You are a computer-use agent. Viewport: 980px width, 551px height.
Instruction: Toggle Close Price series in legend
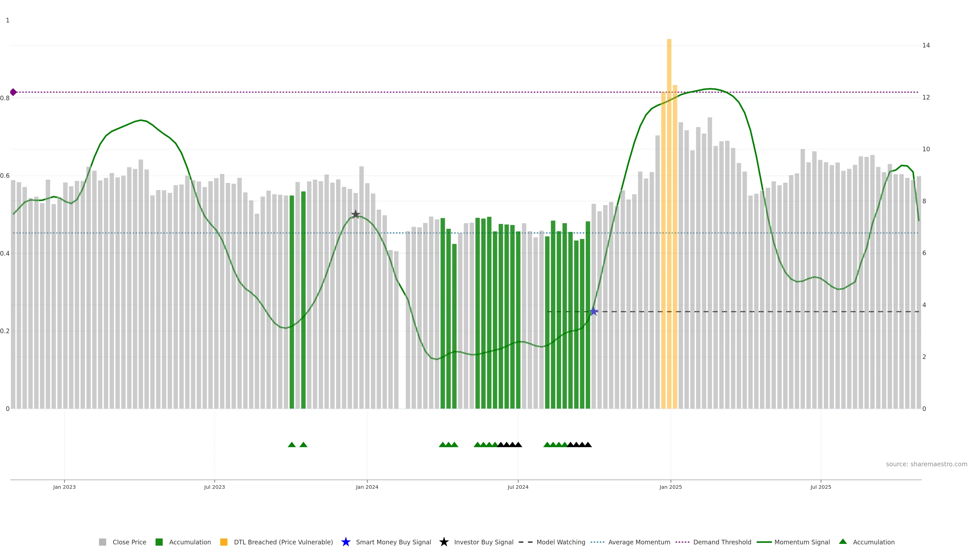[129, 542]
